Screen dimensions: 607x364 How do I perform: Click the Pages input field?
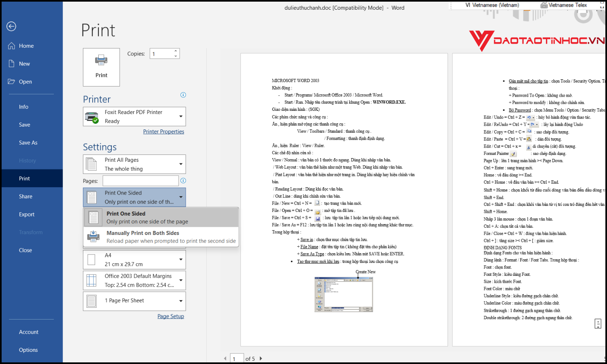[x=140, y=181]
